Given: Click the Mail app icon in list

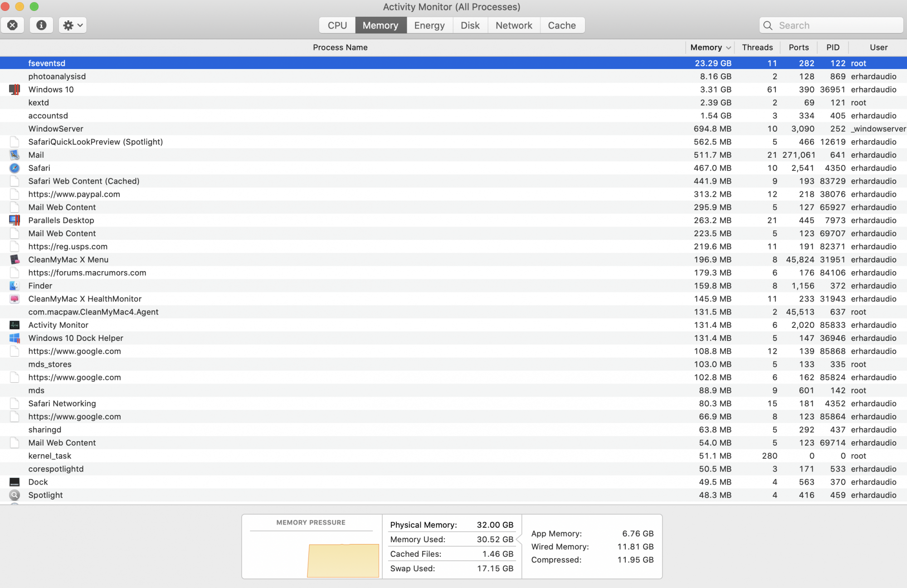Looking at the screenshot, I should tap(15, 155).
